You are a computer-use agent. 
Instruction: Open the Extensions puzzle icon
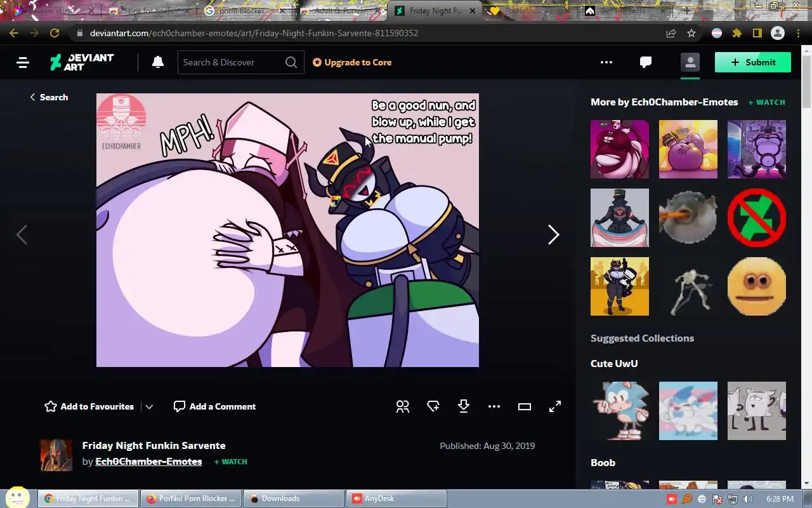point(737,33)
